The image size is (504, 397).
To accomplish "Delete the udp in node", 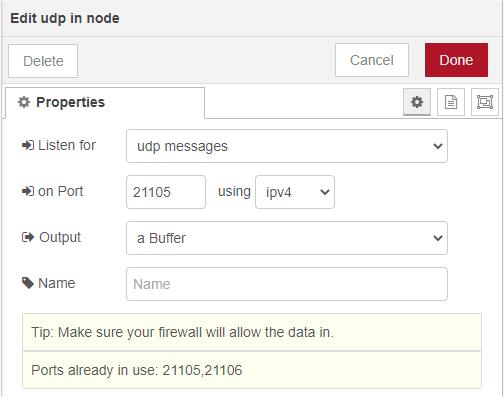I will click(x=43, y=61).
